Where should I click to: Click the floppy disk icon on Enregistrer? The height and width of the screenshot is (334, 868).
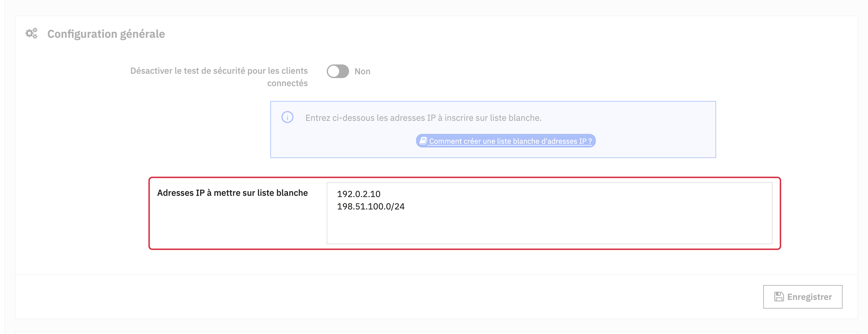(x=779, y=297)
